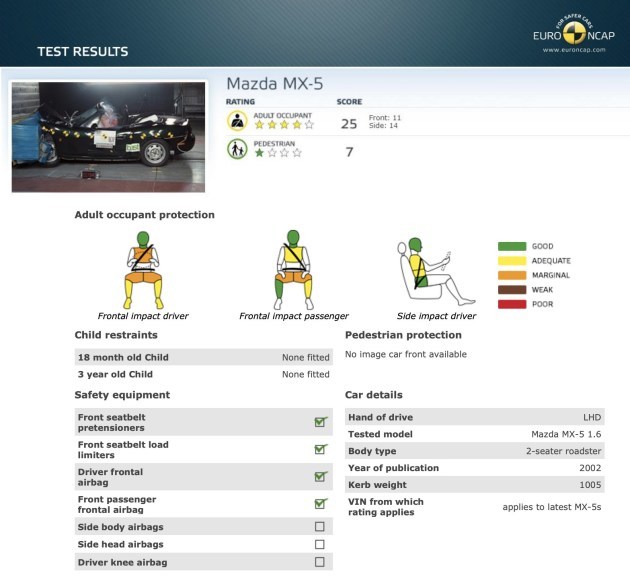The width and height of the screenshot is (630, 578).
Task: Check the Side body airbags box
Action: pos(320,527)
